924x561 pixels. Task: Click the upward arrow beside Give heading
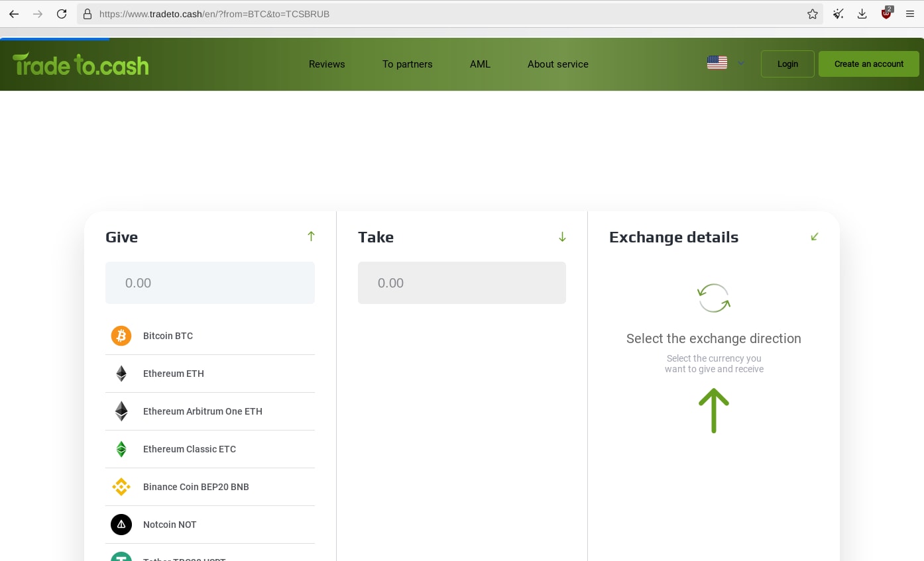pos(311,236)
